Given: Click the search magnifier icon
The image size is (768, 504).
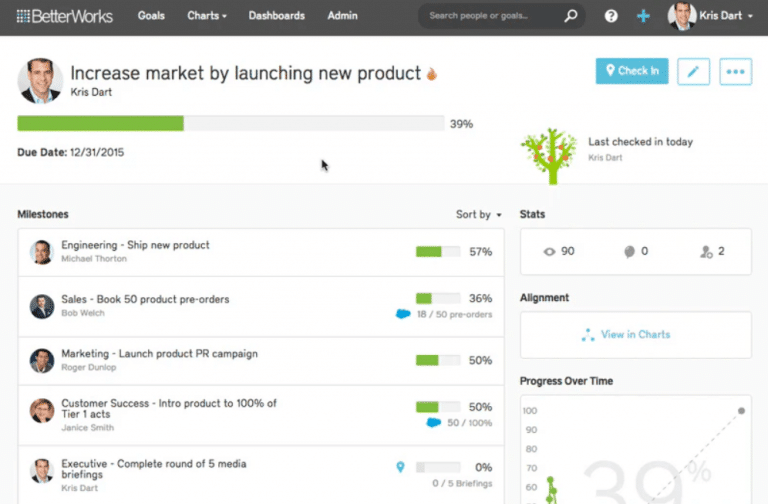Looking at the screenshot, I should (571, 16).
